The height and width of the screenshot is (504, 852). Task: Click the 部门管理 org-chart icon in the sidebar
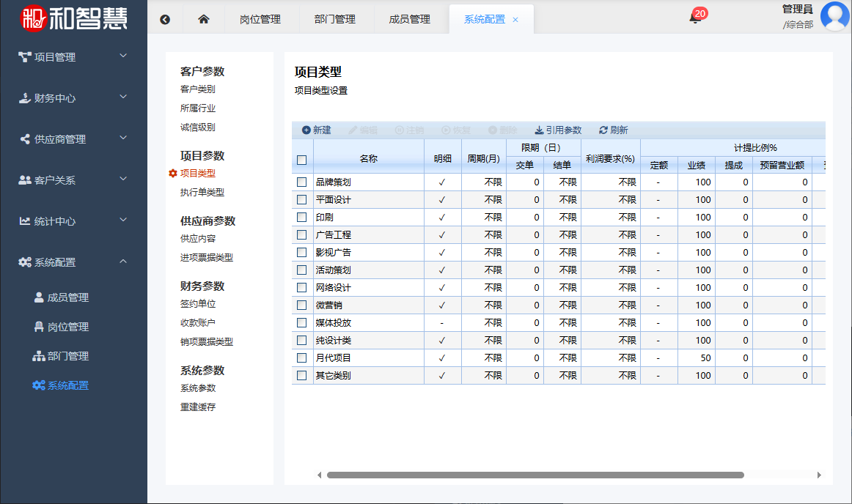coord(39,356)
